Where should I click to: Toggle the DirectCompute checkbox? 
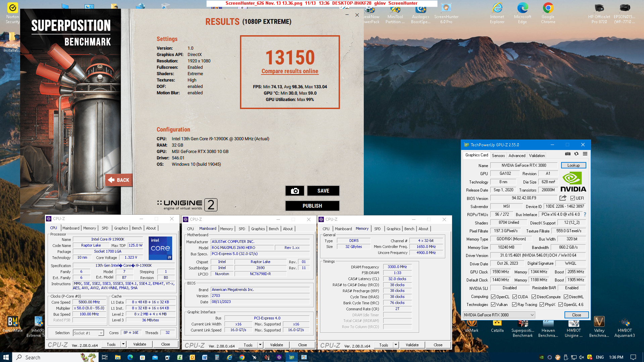(534, 297)
